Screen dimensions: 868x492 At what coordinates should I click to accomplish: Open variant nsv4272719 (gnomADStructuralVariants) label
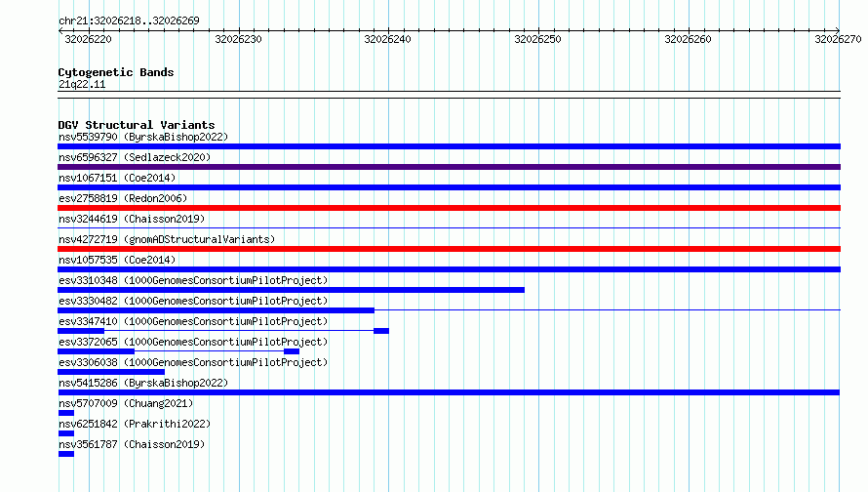167,239
